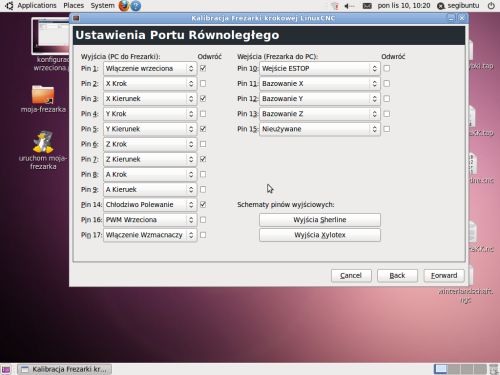Open the System menu
The width and height of the screenshot is (500, 375).
click(x=102, y=6)
